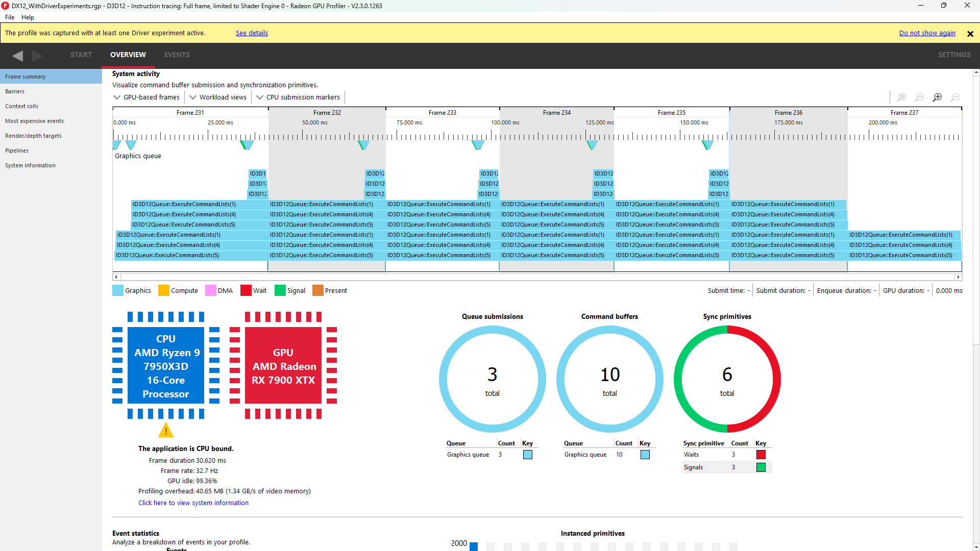Expand CPU submission markers dropdown
980x551 pixels.
click(x=298, y=97)
